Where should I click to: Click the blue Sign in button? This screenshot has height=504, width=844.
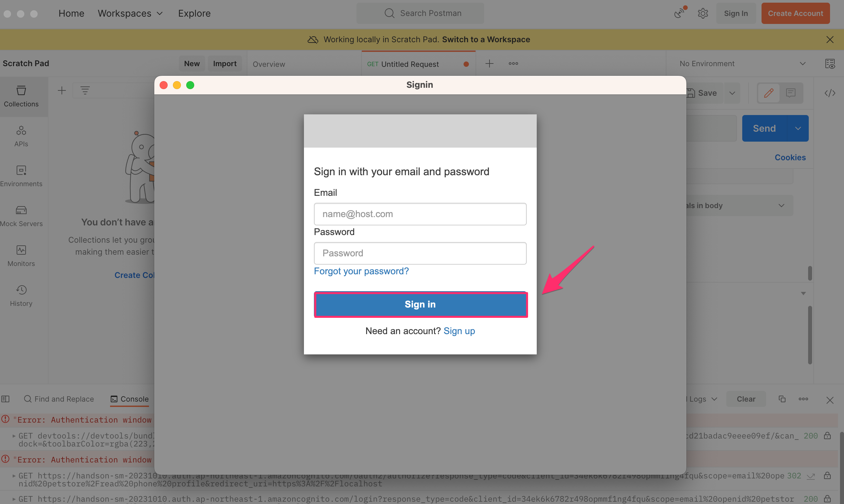[420, 304]
